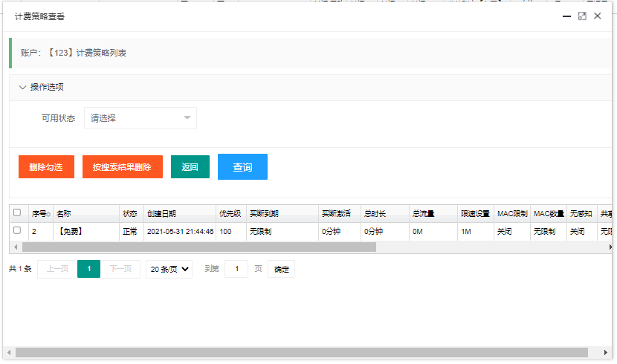The width and height of the screenshot is (617, 364).
Task: Select page 1 in pagination
Action: [x=89, y=269]
